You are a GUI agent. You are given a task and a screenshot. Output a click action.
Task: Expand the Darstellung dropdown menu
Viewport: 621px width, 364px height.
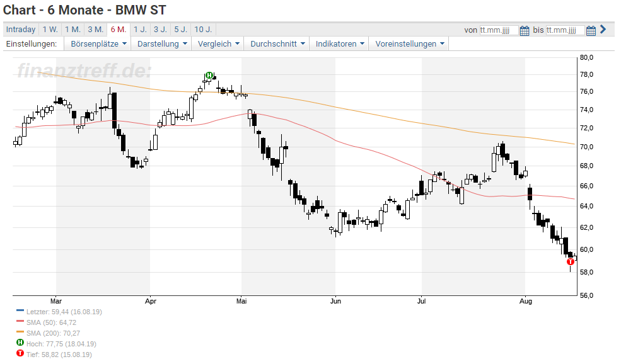pos(162,44)
